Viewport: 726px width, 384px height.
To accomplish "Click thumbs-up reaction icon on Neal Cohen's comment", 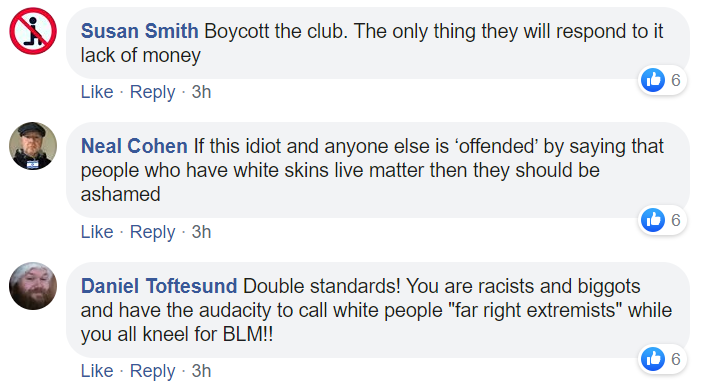I will [x=653, y=220].
